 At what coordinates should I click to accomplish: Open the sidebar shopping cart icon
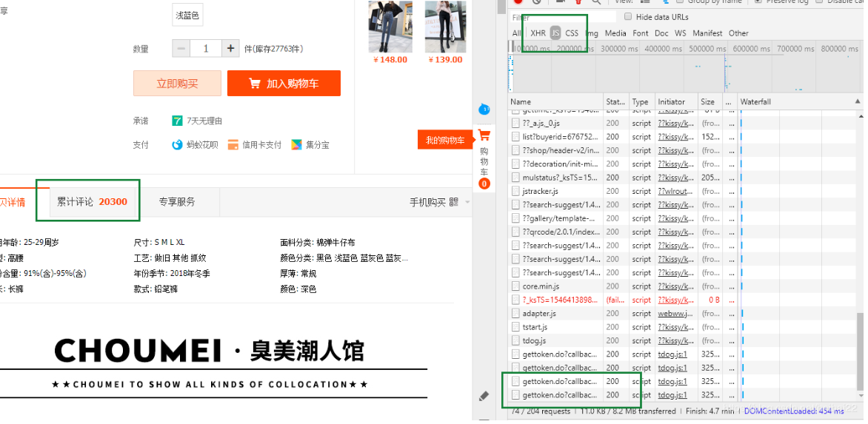click(x=484, y=135)
